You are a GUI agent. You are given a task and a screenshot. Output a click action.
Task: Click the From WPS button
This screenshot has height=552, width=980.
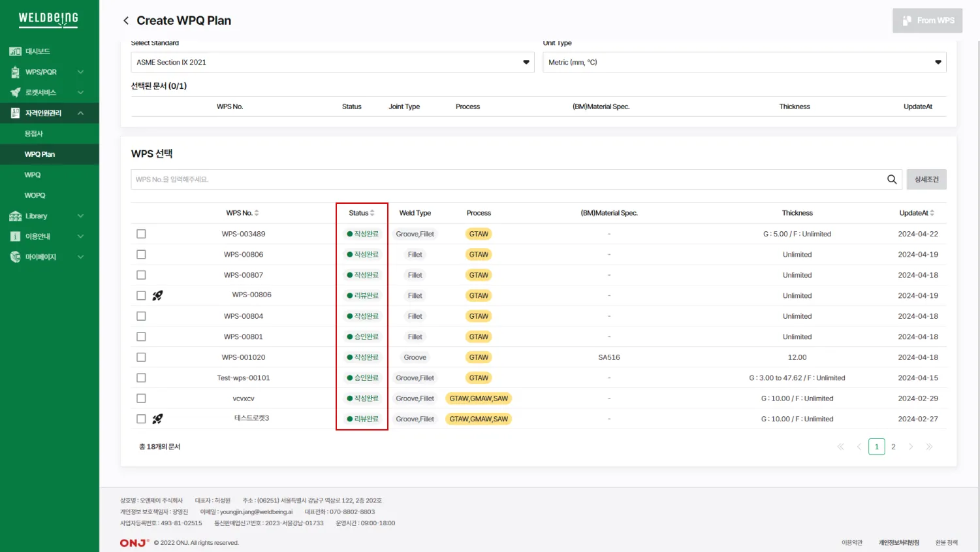(927, 21)
